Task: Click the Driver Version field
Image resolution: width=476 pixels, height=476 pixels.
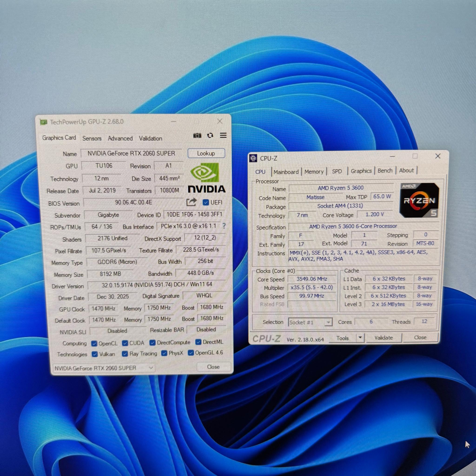Action: click(157, 284)
